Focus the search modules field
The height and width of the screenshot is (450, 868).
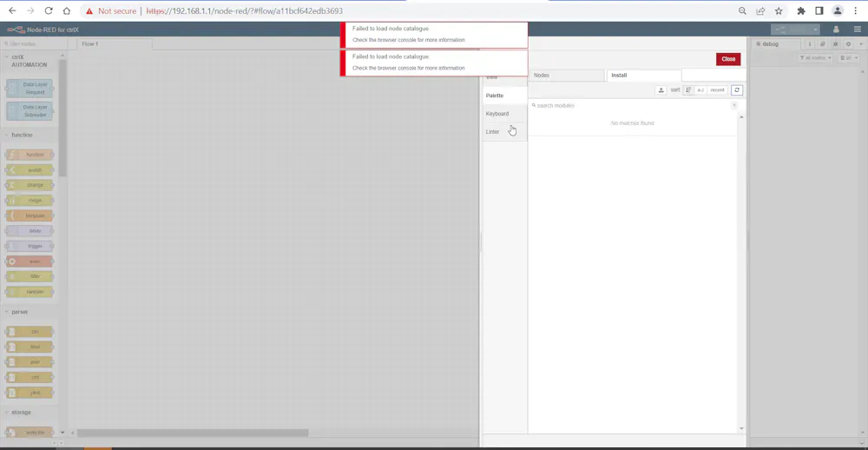point(631,105)
